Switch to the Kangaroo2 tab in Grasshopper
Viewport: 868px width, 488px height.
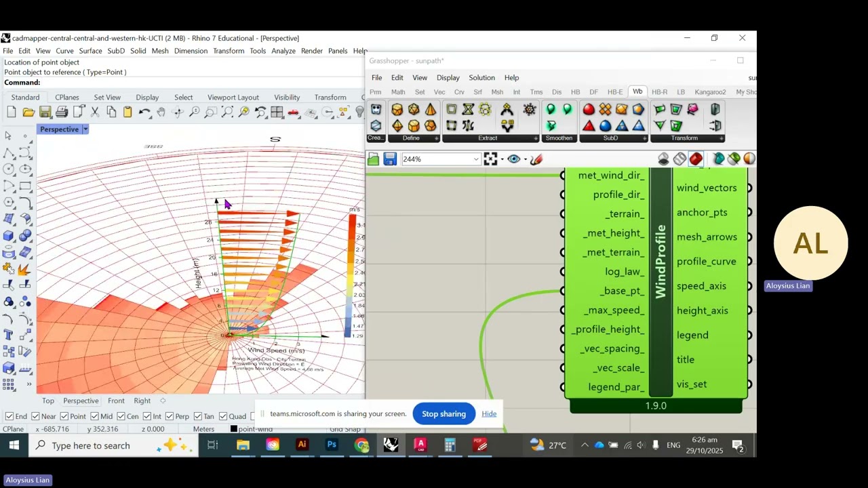click(710, 92)
